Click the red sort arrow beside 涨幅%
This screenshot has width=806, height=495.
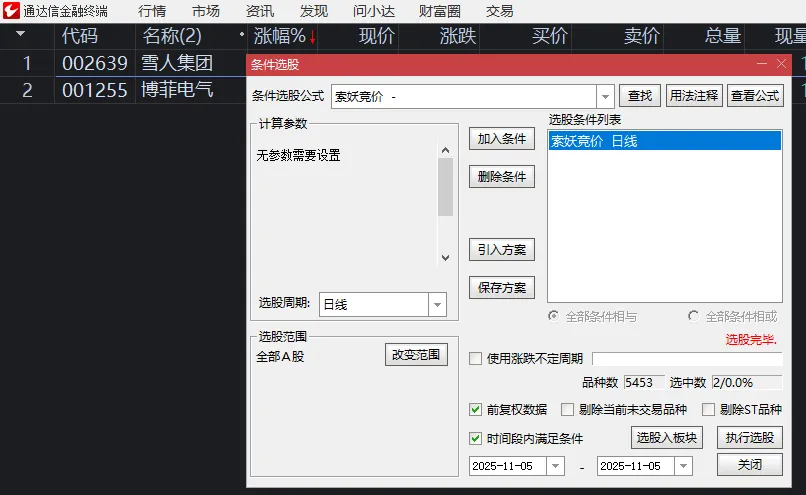click(312, 38)
